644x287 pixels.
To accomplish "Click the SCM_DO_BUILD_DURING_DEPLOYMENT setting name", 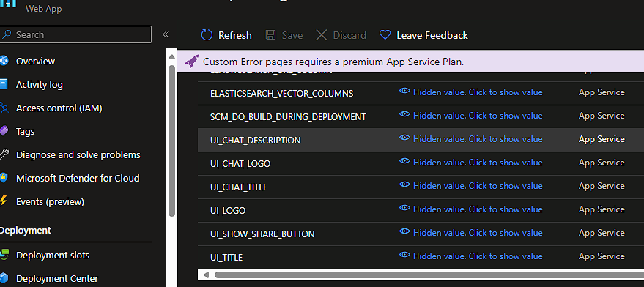I will tap(288, 117).
